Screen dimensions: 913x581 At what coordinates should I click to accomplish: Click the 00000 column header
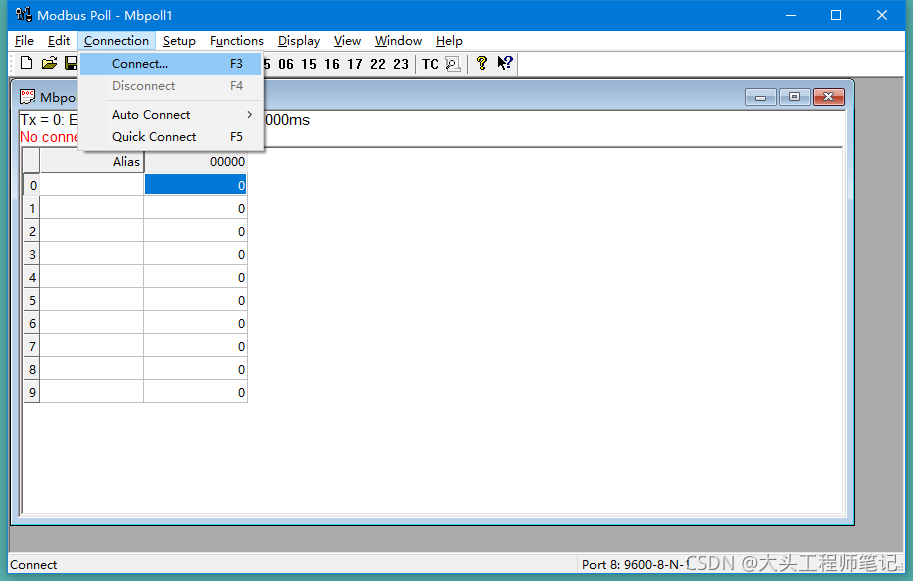pyautogui.click(x=196, y=161)
